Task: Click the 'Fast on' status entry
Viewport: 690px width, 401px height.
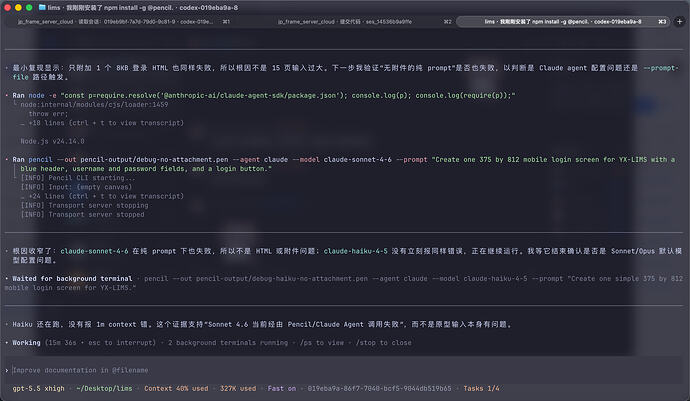Action: 282,389
